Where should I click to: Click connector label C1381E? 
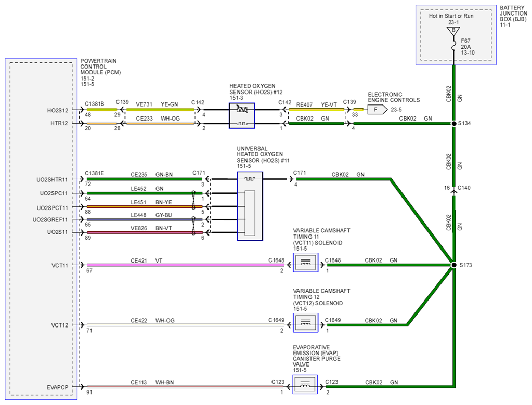(x=94, y=173)
